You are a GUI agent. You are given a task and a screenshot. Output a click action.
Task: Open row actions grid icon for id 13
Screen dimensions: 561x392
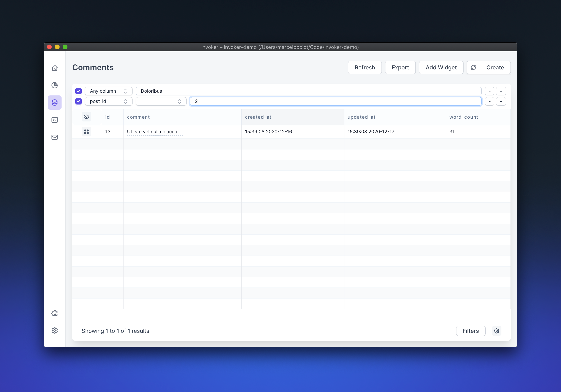click(86, 132)
